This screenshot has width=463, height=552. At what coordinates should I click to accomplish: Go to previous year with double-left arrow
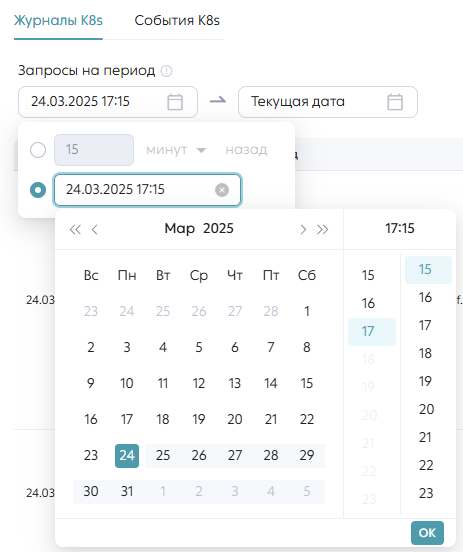pos(75,230)
